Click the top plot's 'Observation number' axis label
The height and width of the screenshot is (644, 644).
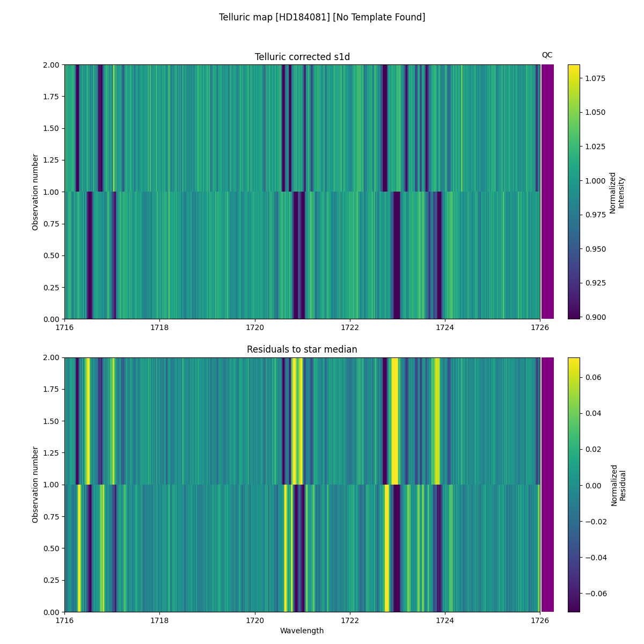coord(35,192)
